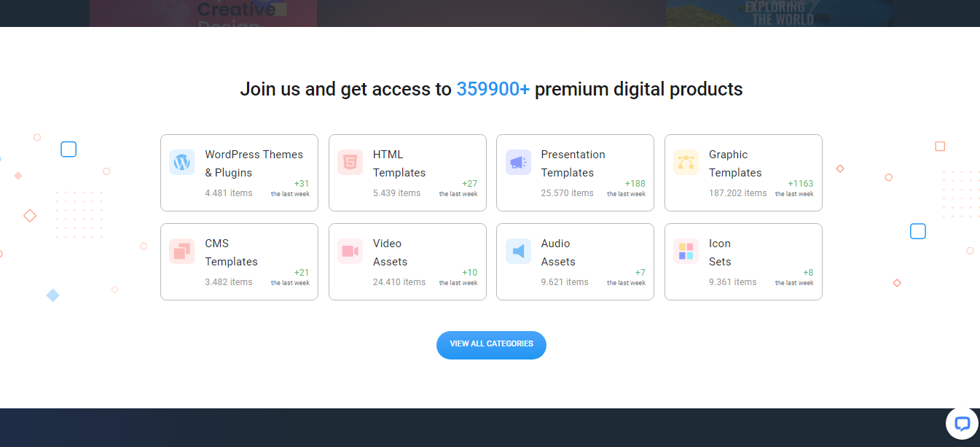Open the Icon Sets category card

point(743,262)
